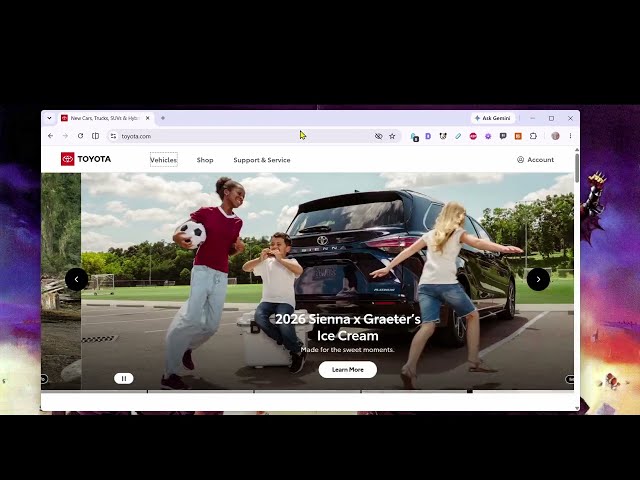The width and height of the screenshot is (640, 480).
Task: Open the purple D extension
Action: click(428, 136)
